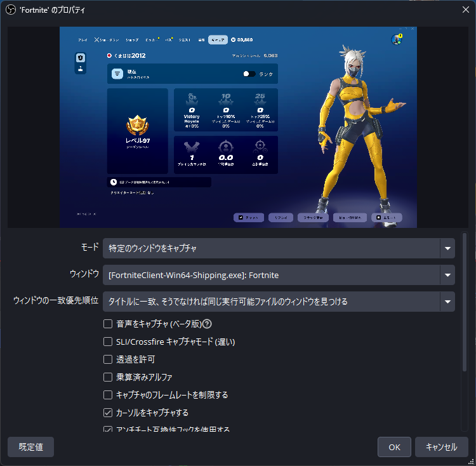
Task: Reset settings with the 既定値 button
Action: (30, 447)
